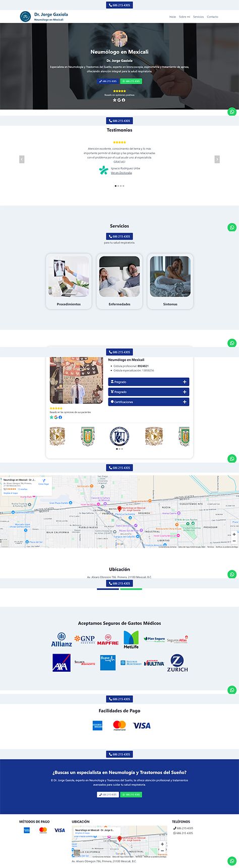
Task: Open Sobre mí nav link
Action: pyautogui.click(x=185, y=17)
